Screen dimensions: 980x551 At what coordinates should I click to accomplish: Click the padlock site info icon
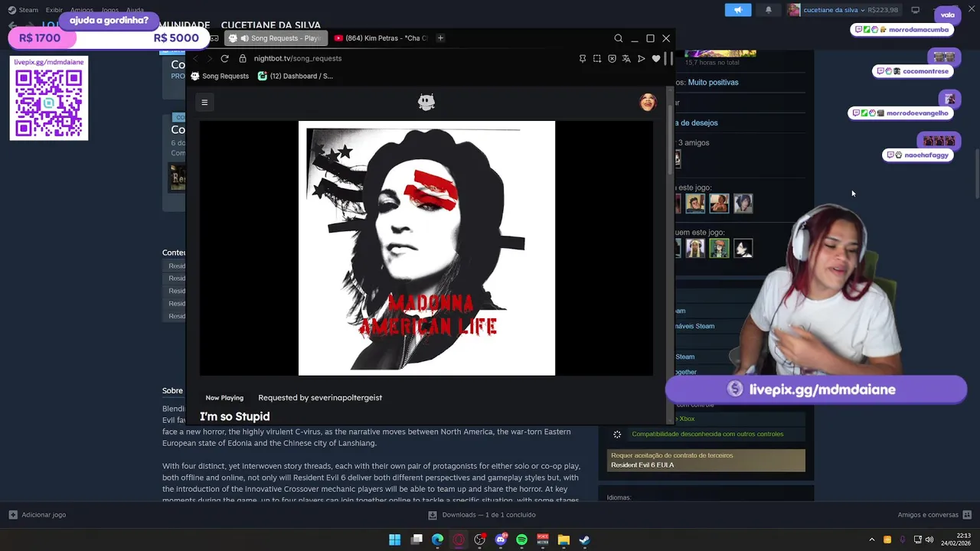[243, 58]
